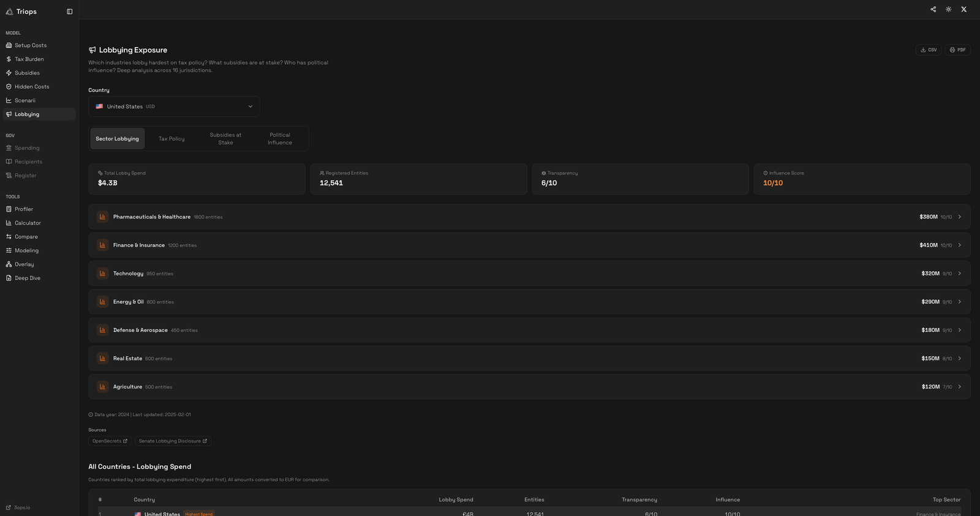Open Setup Costs in sidebar

tap(31, 45)
